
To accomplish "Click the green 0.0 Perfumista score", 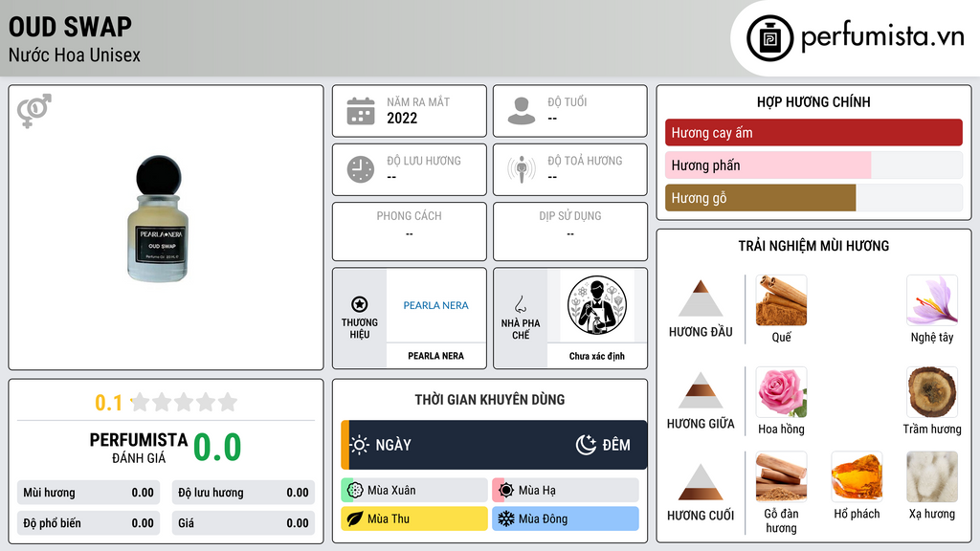I will (217, 448).
